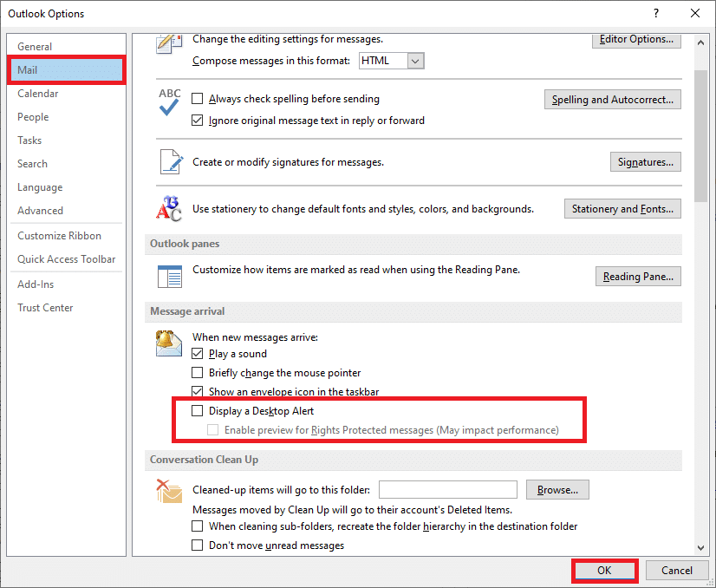This screenshot has width=716, height=588.
Task: Open Editor Options button
Action: click(636, 40)
